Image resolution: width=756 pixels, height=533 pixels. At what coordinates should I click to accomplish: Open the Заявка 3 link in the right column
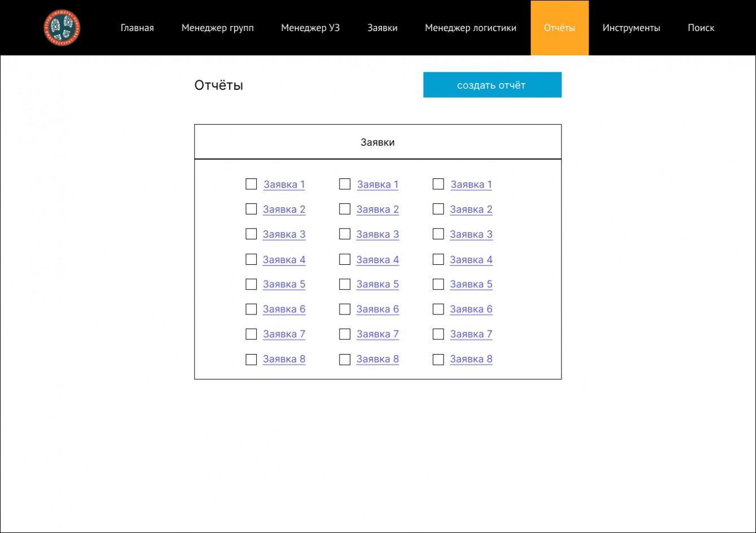472,234
